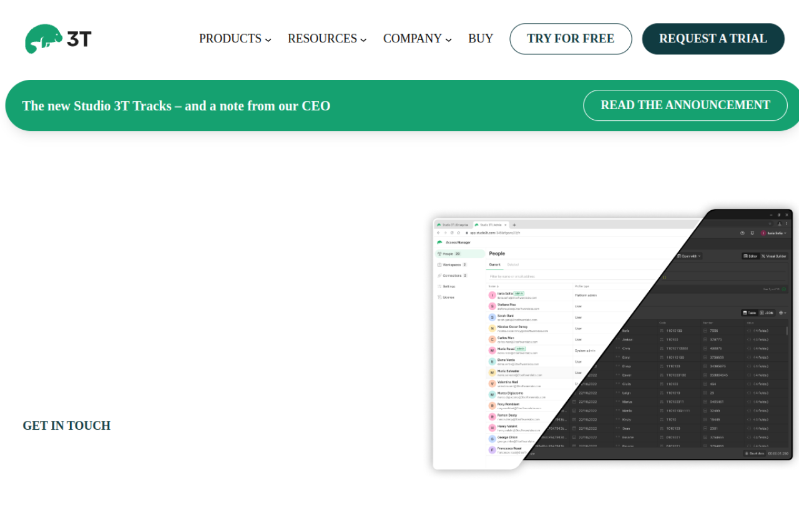Expand the COMPANY navigation menu

pyautogui.click(x=417, y=39)
